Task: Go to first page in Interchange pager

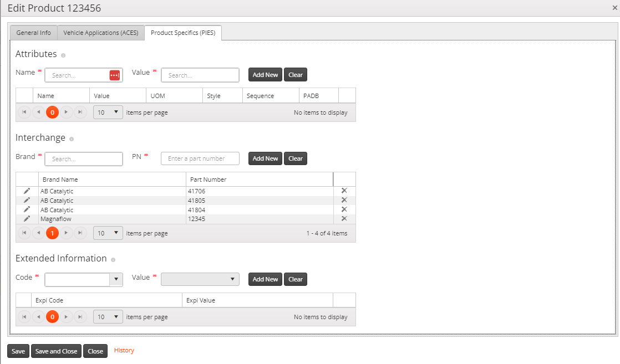Action: point(24,233)
